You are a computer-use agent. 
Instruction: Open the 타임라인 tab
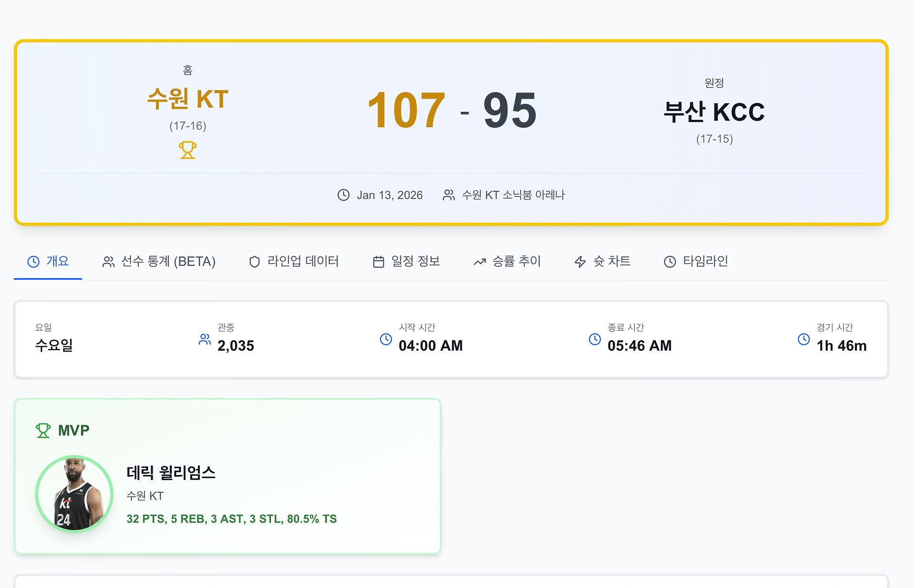pyautogui.click(x=696, y=261)
